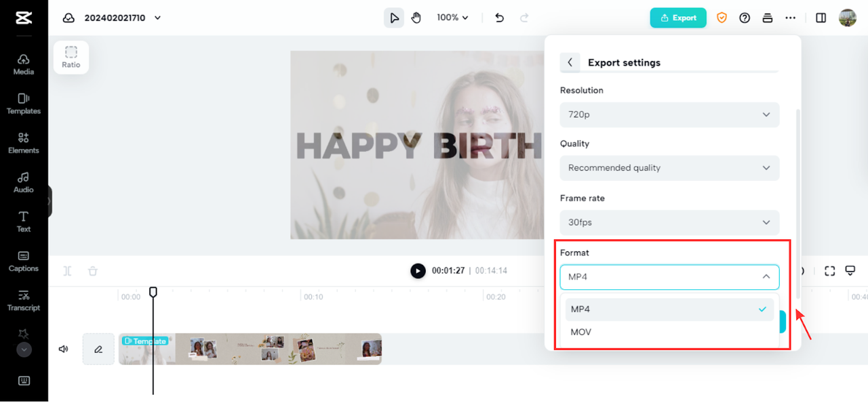Mute the track with speaker icon
The width and height of the screenshot is (868, 403).
[x=63, y=349]
